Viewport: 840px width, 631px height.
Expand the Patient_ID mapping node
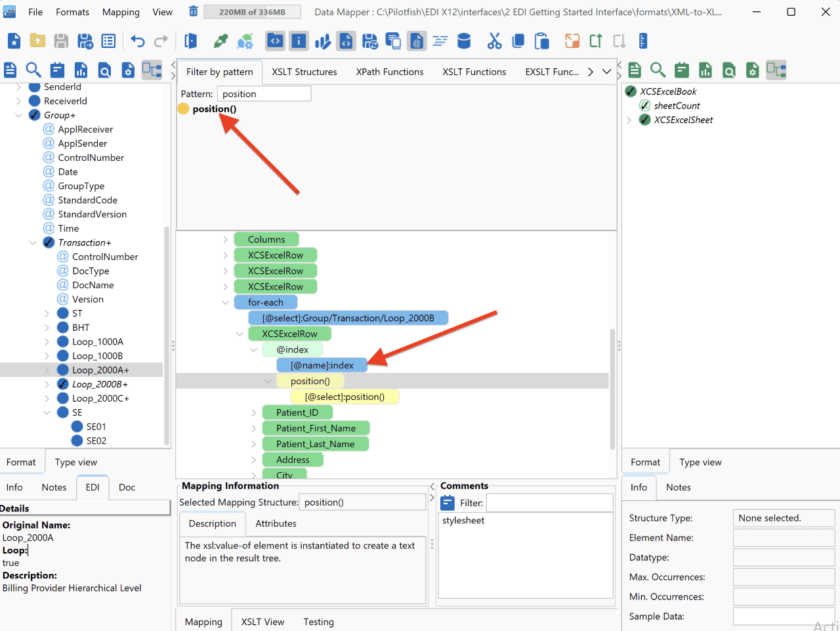[x=253, y=412]
